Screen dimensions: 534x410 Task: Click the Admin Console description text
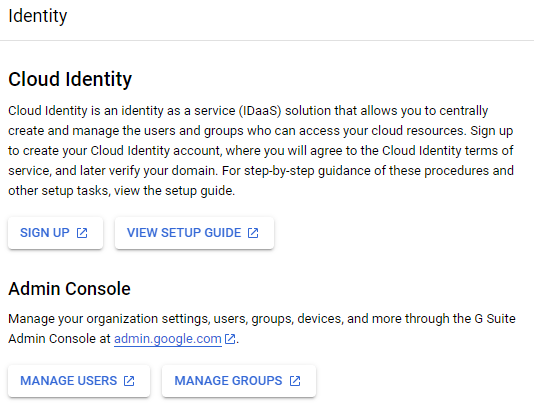(262, 329)
